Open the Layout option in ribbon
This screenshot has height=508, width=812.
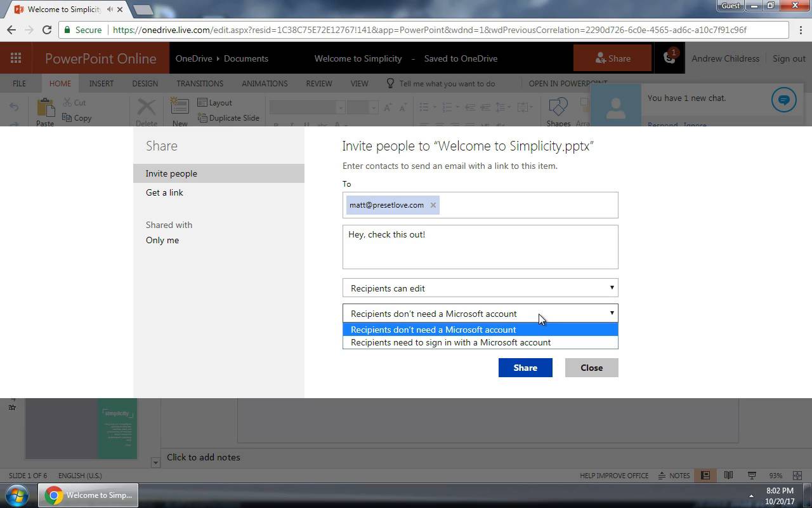point(214,102)
